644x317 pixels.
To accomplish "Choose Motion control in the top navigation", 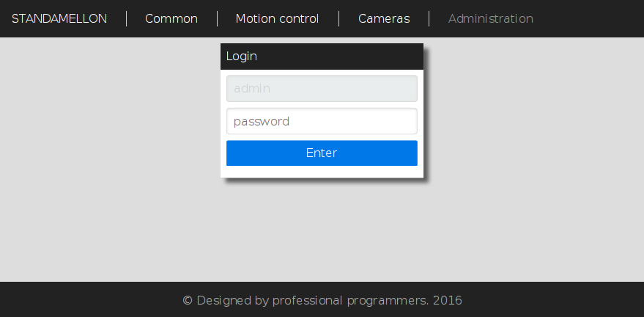I will coord(277,18).
